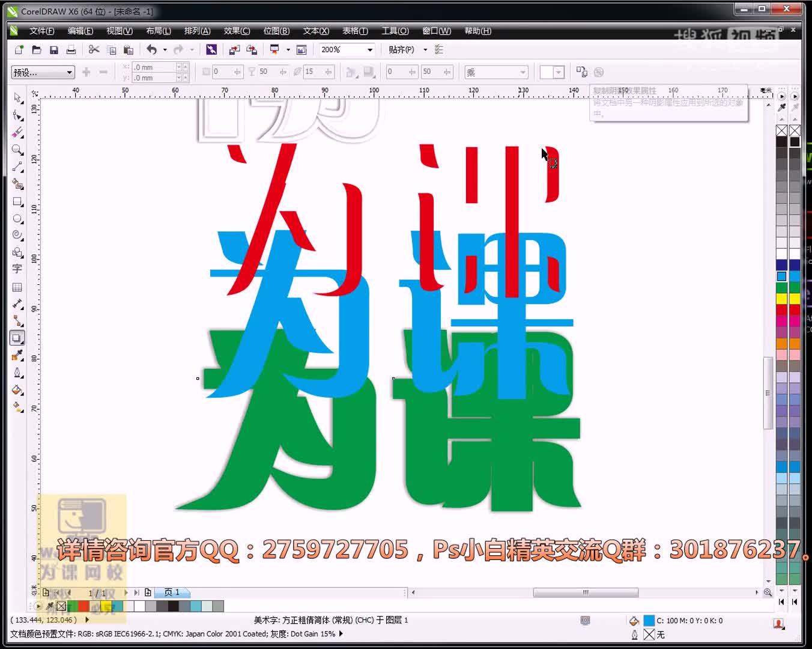Switch to the 页 1 page tab
812x649 pixels.
(x=172, y=593)
